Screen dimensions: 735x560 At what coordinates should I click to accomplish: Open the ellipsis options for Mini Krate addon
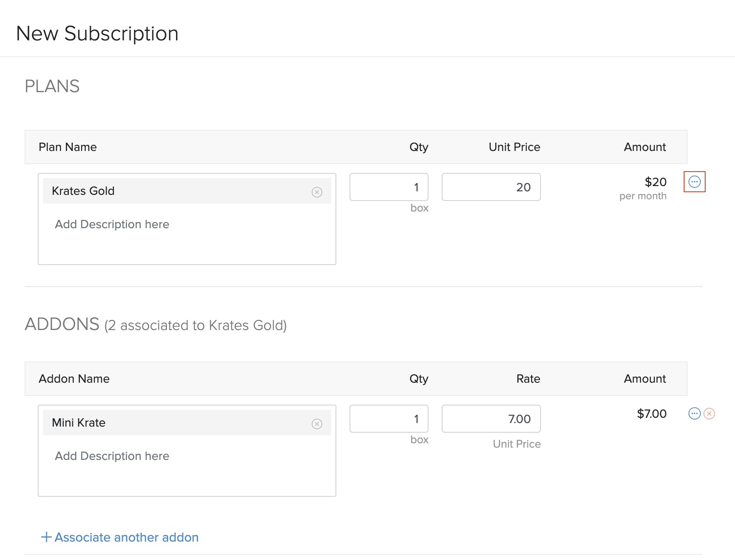[x=694, y=413]
